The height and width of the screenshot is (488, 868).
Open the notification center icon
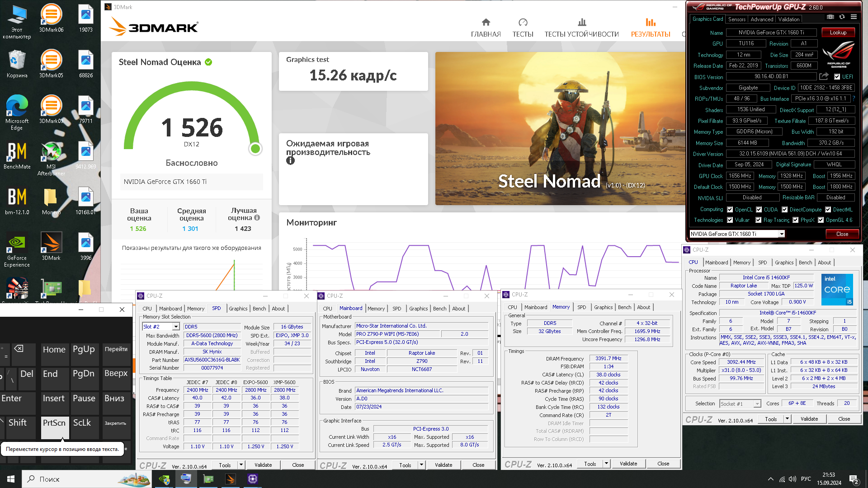(x=854, y=479)
